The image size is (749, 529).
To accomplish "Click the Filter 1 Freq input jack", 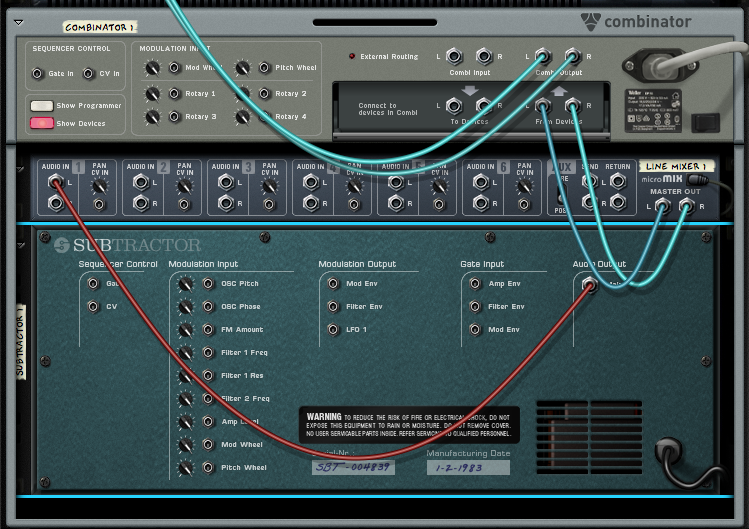I will [x=208, y=352].
